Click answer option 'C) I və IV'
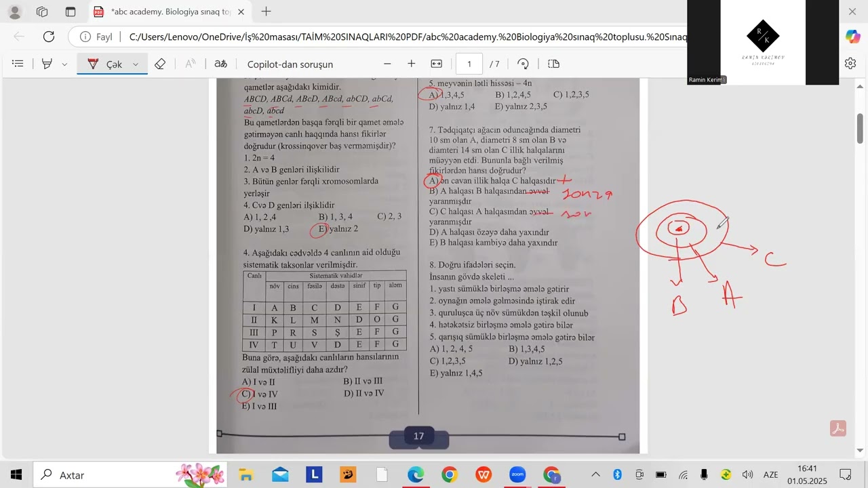Image resolution: width=868 pixels, height=488 pixels. [260, 394]
